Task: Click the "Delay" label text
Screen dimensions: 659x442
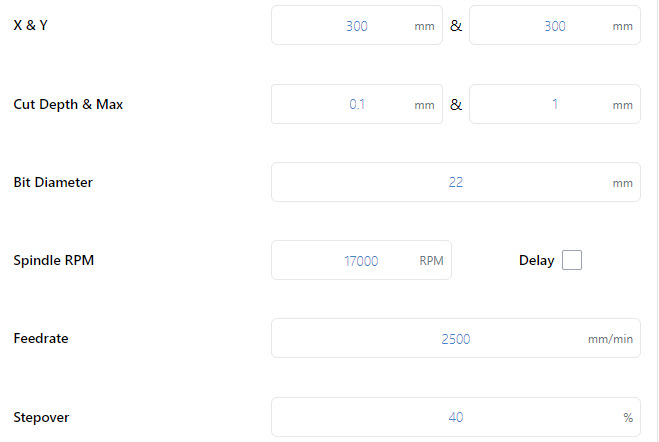Action: (536, 261)
